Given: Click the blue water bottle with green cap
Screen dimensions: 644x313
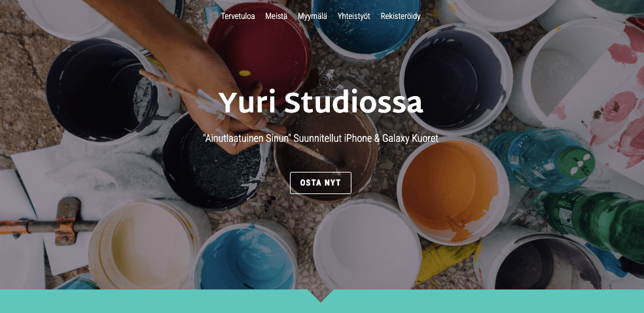Looking at the screenshot, I should pyautogui.click(x=542, y=160).
